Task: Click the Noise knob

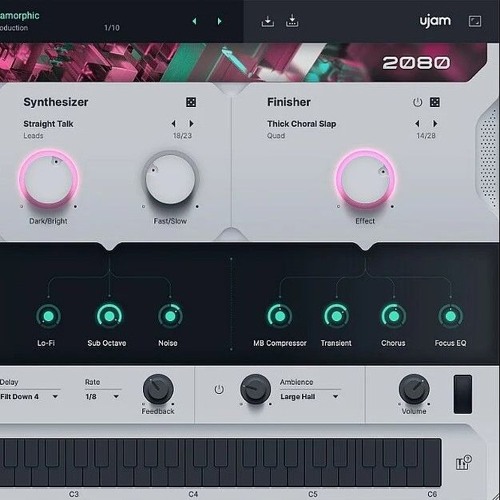Action: (x=170, y=316)
